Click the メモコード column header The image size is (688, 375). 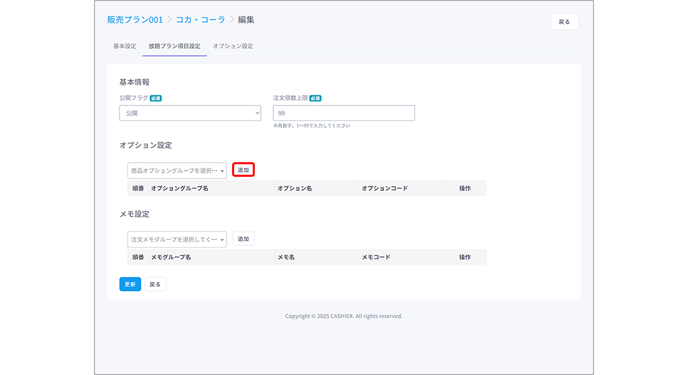376,257
